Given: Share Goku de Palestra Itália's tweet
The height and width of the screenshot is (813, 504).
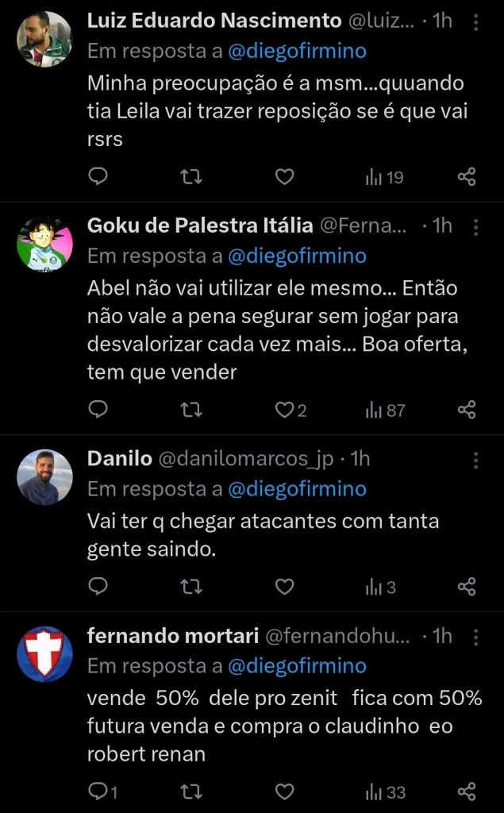Looking at the screenshot, I should 467,410.
